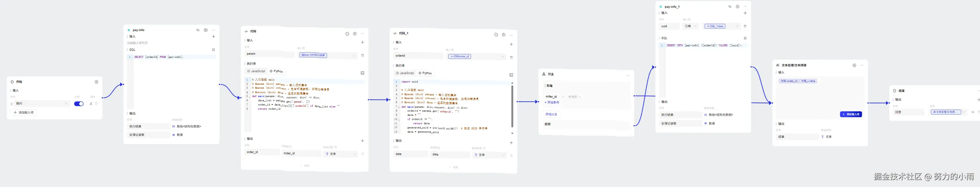The image size is (980, 187).
Task: Open the order_id variable dropdown in 分支
Action: pos(555,96)
